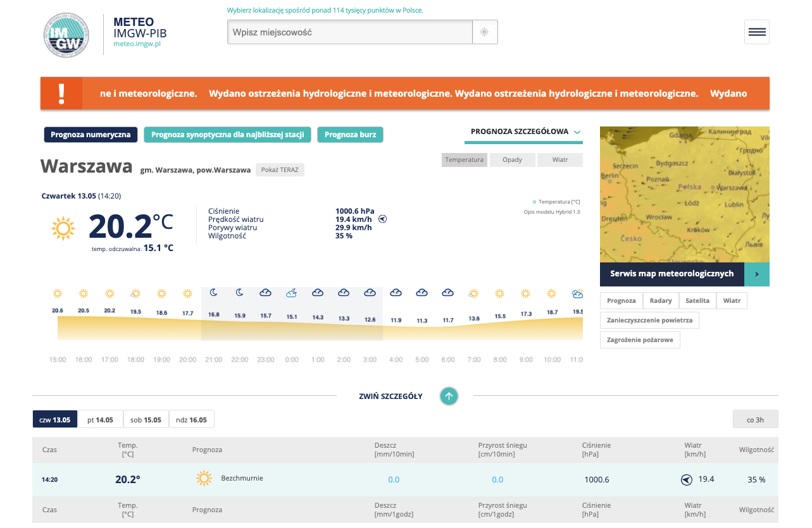Select the sob 15.05 day tab
The height and width of the screenshot is (528, 812).
coord(146,419)
